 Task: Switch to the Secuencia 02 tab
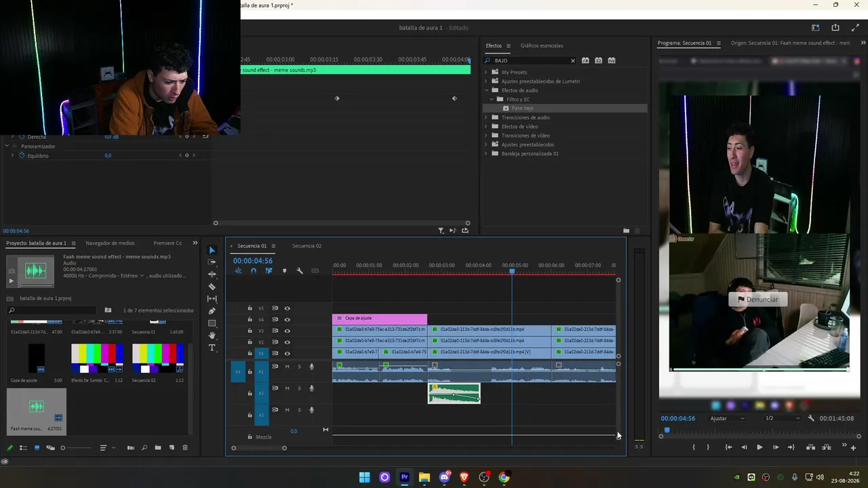tap(307, 246)
